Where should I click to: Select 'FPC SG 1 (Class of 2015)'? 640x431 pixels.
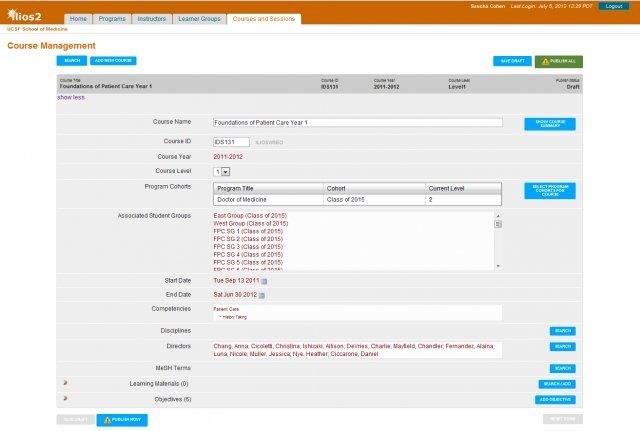248,231
